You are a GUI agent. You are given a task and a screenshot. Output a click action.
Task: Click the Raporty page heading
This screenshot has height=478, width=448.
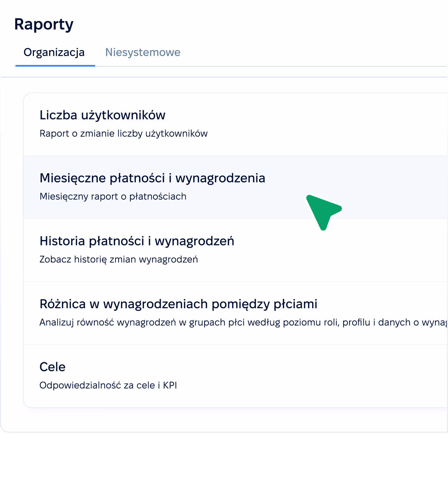click(x=44, y=25)
